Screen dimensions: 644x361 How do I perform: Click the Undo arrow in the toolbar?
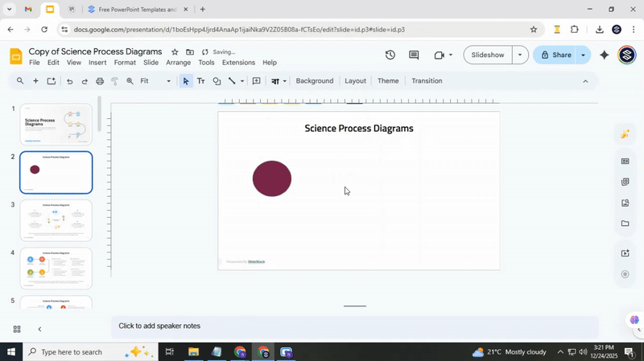[69, 81]
